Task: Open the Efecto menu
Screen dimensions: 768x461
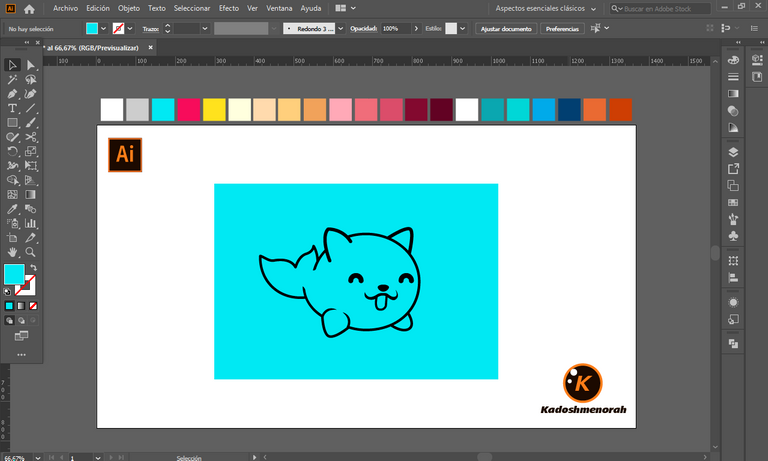Action: [x=229, y=8]
